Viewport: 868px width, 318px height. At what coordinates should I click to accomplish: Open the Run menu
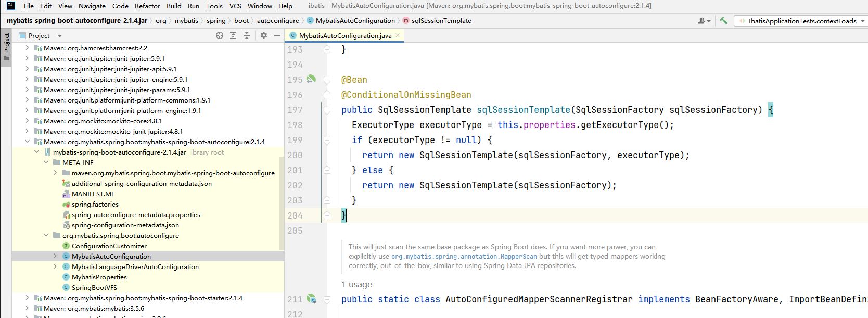point(194,6)
